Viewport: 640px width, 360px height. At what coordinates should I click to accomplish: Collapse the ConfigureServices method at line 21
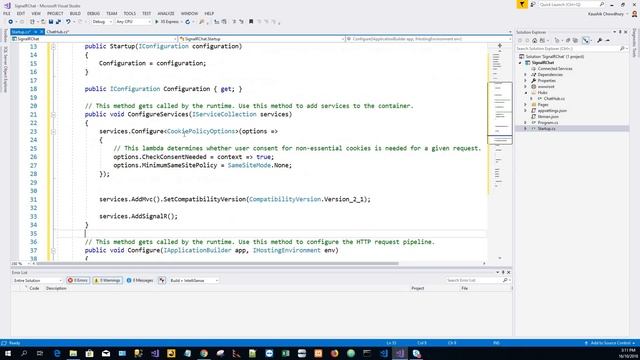coord(53,115)
